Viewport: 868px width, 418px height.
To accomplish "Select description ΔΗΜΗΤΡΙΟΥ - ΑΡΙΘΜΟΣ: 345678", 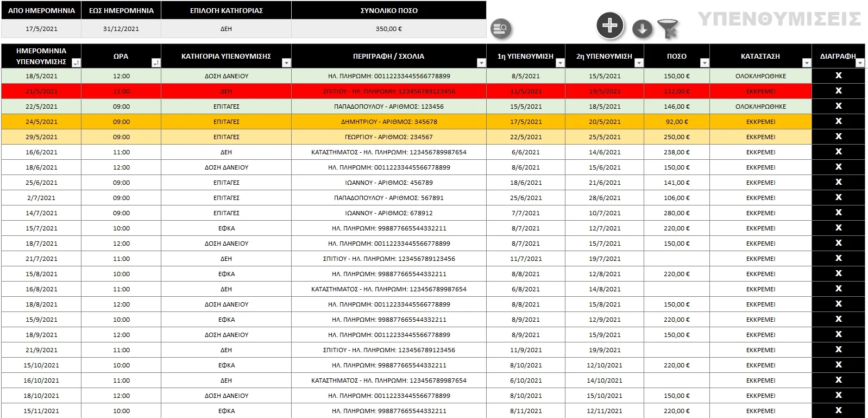I will click(389, 122).
